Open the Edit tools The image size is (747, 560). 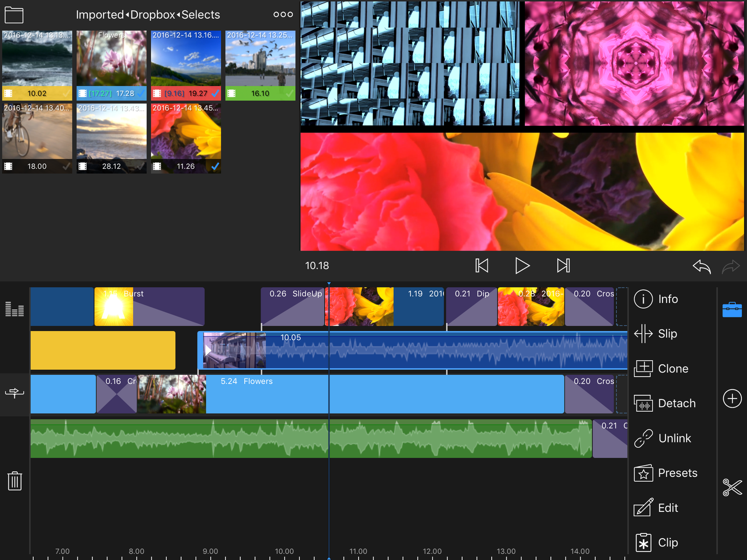coord(656,508)
